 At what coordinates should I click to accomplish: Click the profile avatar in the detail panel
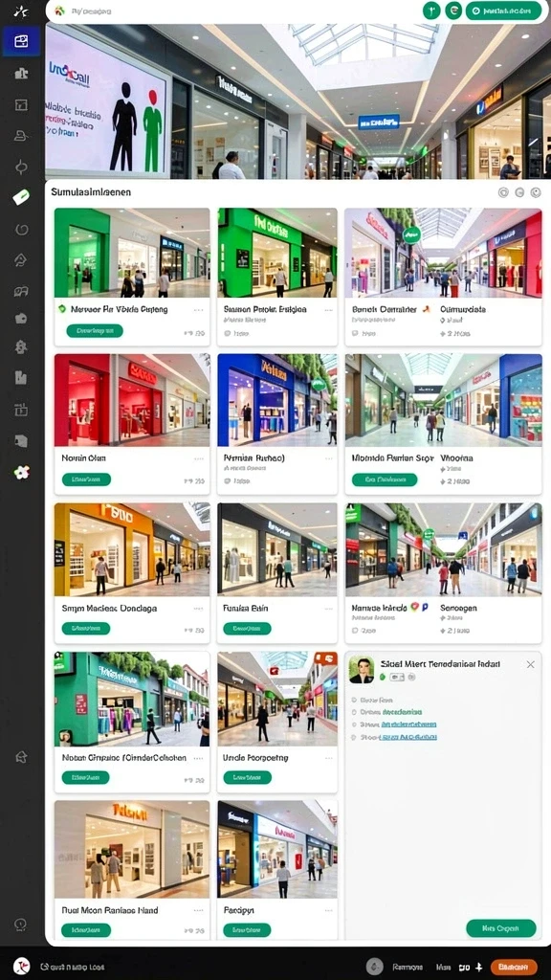click(x=361, y=669)
